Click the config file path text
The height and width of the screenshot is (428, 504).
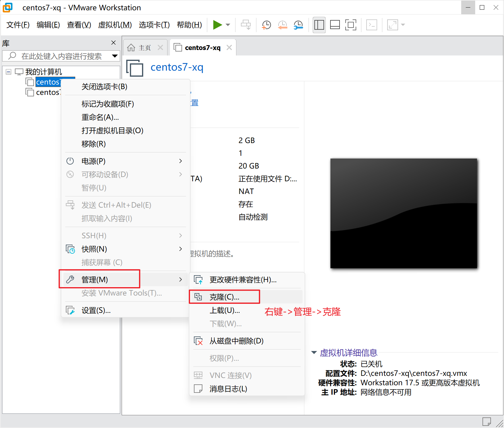pyautogui.click(x=414, y=373)
